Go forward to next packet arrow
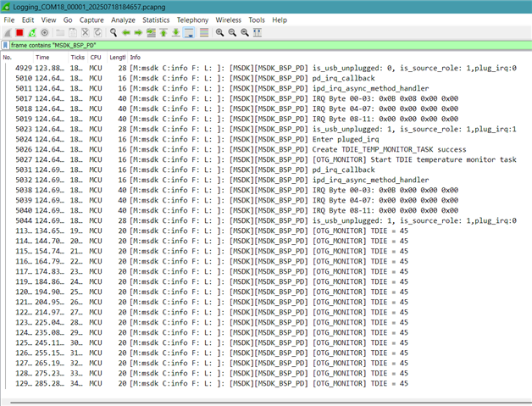 [138, 32]
